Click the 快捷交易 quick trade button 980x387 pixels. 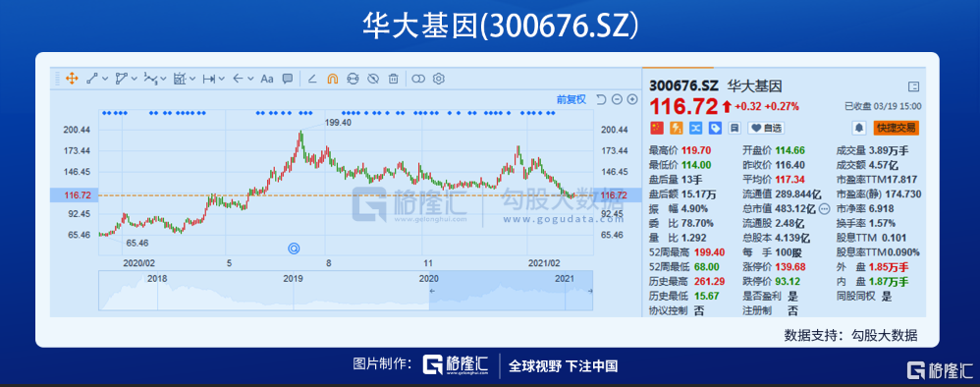(897, 128)
